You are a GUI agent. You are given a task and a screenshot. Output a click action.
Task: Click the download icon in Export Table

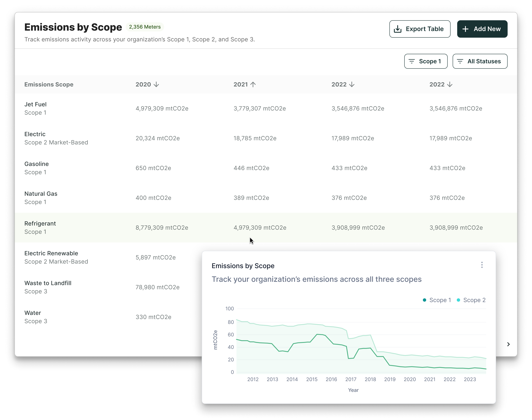(397, 29)
